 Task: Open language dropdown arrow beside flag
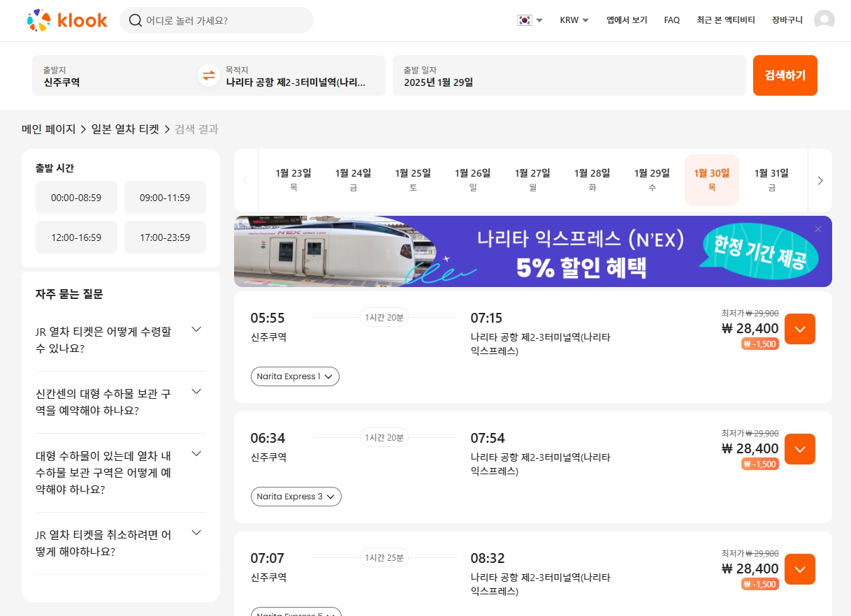point(539,20)
